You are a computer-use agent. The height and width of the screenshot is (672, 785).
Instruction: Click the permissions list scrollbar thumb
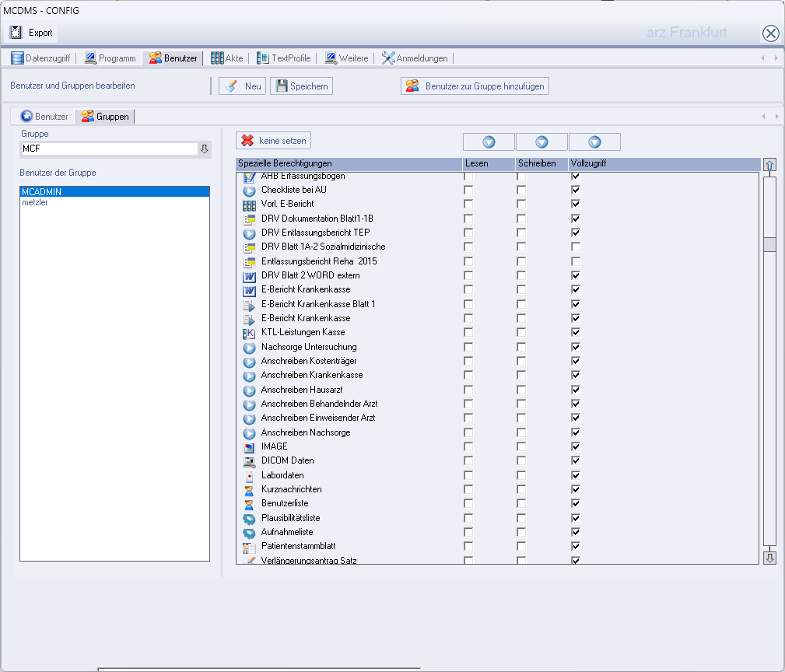click(x=769, y=244)
